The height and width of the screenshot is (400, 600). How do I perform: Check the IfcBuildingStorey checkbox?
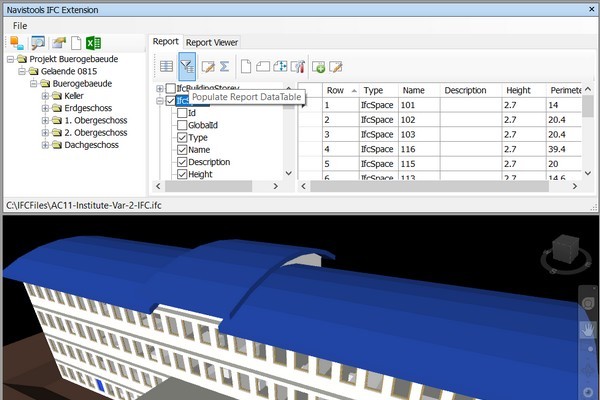coord(171,90)
